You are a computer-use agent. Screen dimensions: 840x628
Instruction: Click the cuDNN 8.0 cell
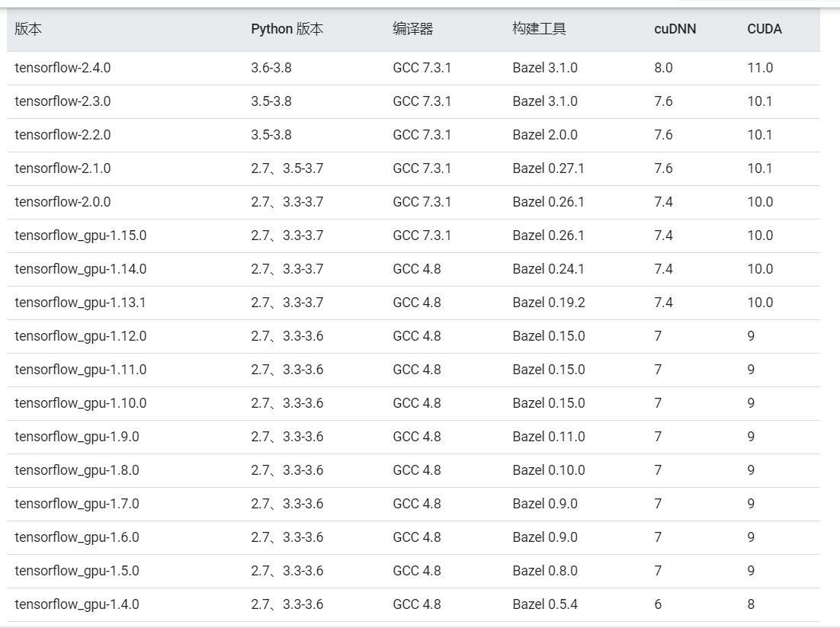663,68
